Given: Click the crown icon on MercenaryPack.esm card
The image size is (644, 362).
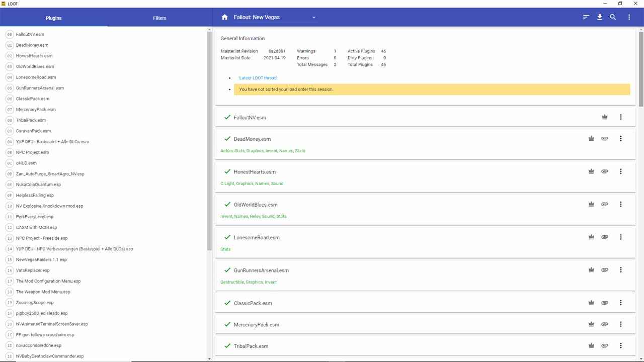Looking at the screenshot, I should point(591,324).
